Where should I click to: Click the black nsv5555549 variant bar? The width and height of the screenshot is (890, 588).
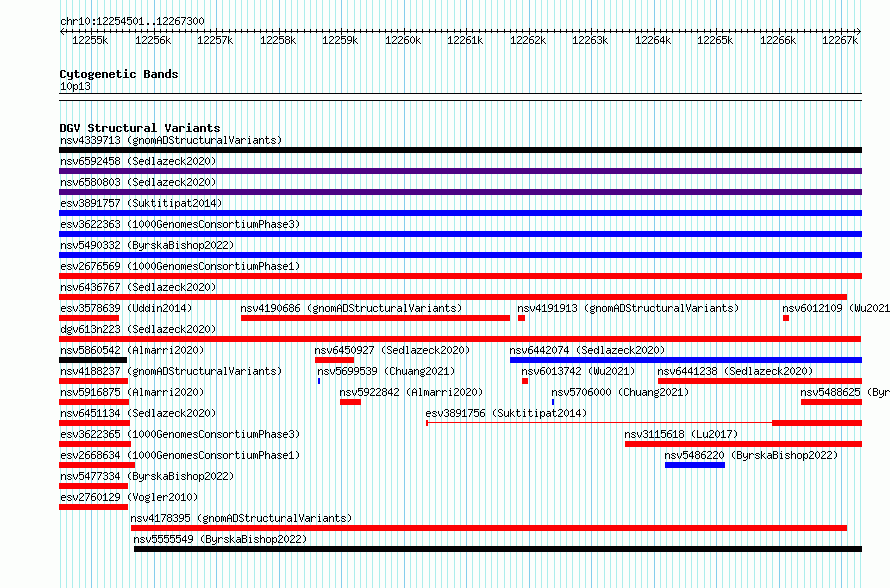pos(498,549)
